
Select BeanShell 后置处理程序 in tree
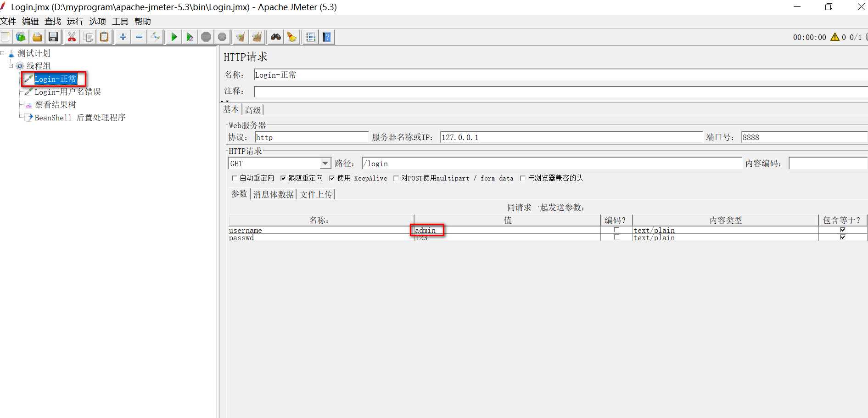[80, 118]
